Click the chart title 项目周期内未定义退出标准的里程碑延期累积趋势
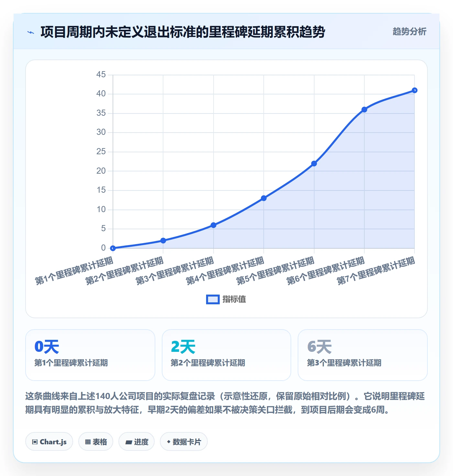 pos(183,32)
